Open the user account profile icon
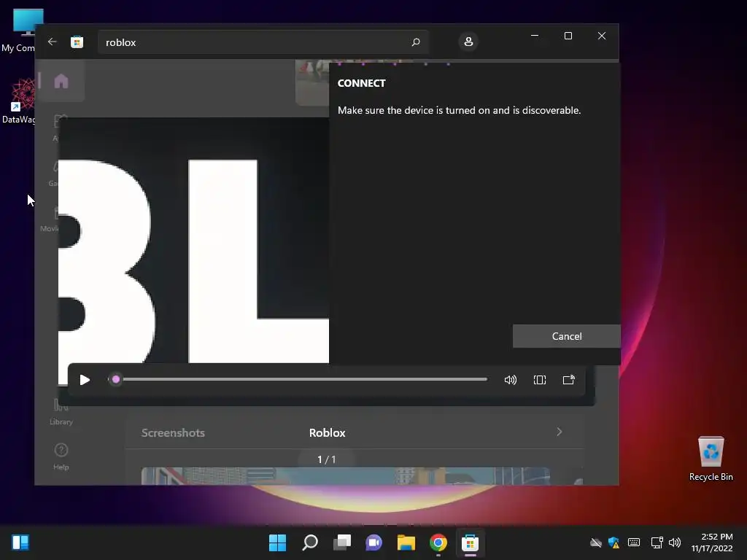 [x=468, y=42]
